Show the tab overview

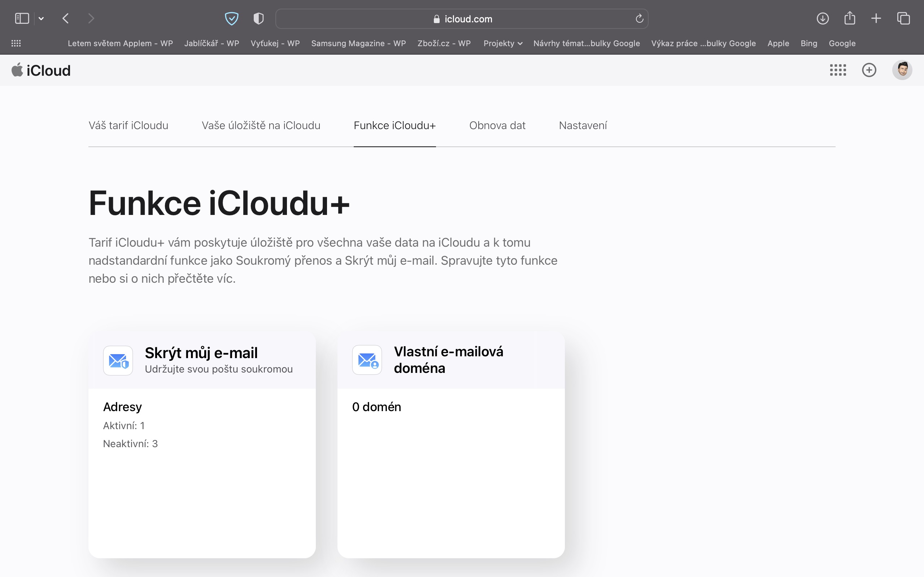(903, 18)
